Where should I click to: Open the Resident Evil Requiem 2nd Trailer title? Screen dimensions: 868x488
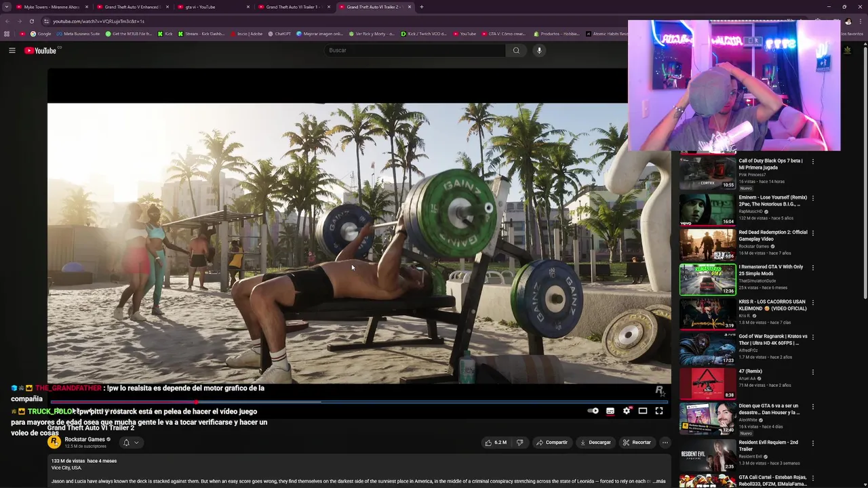coord(768,445)
